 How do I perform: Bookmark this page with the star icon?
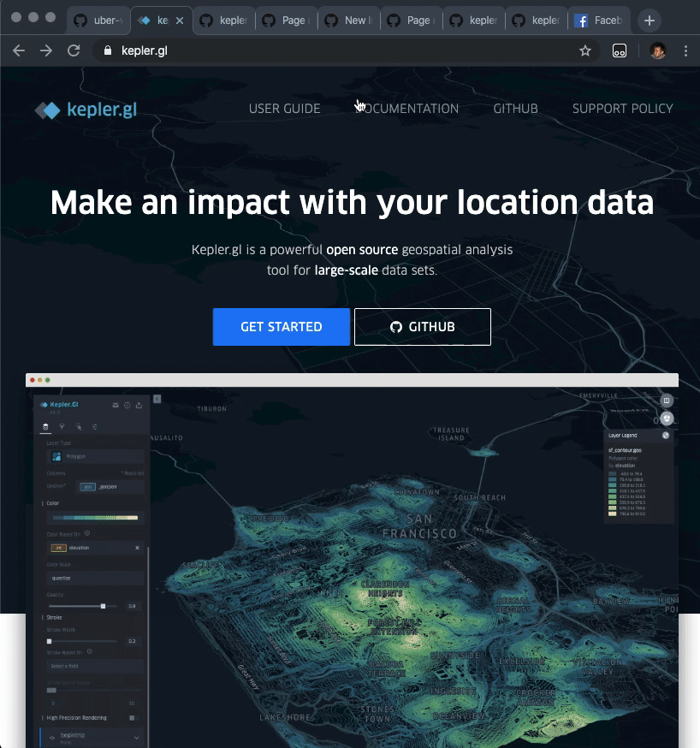coord(585,50)
